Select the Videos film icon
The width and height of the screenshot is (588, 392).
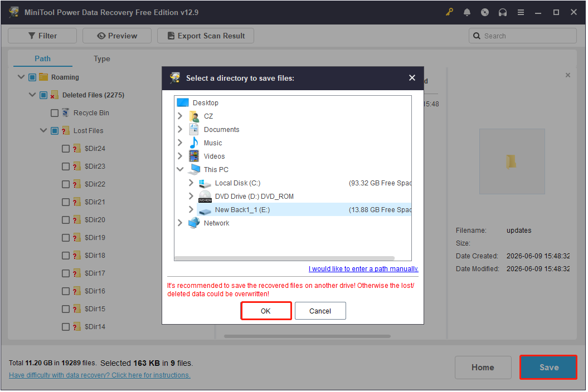(195, 156)
